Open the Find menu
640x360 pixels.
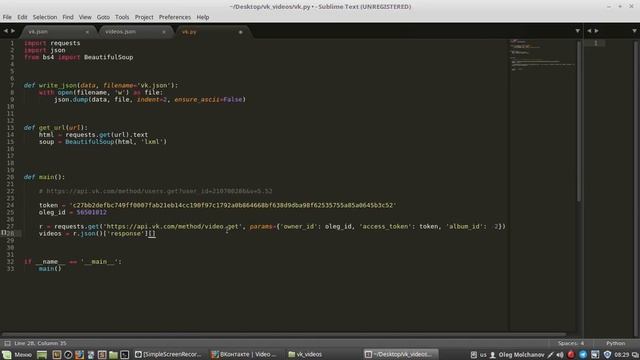click(x=68, y=17)
